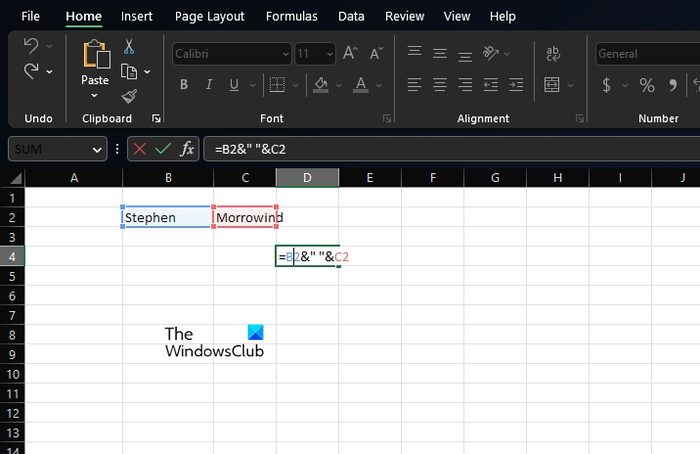Click the Undo arrow icon
This screenshot has width=700, height=454.
[31, 45]
